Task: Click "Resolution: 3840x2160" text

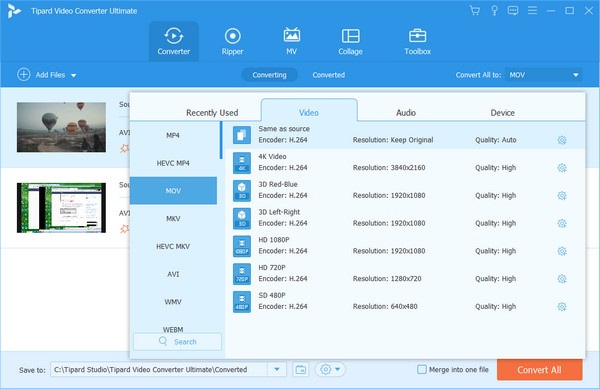Action: tap(389, 168)
